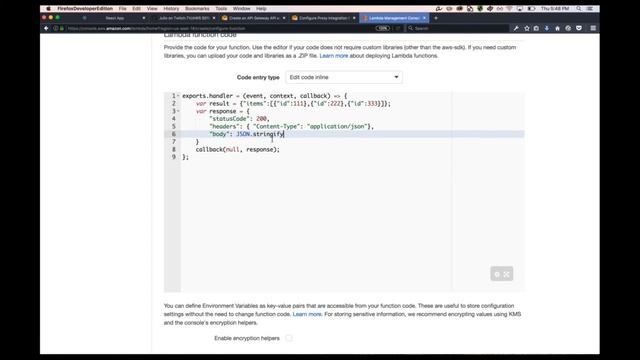The height and width of the screenshot is (360, 640).
Task: Reset the page zoom level badge
Action: tap(382, 28)
